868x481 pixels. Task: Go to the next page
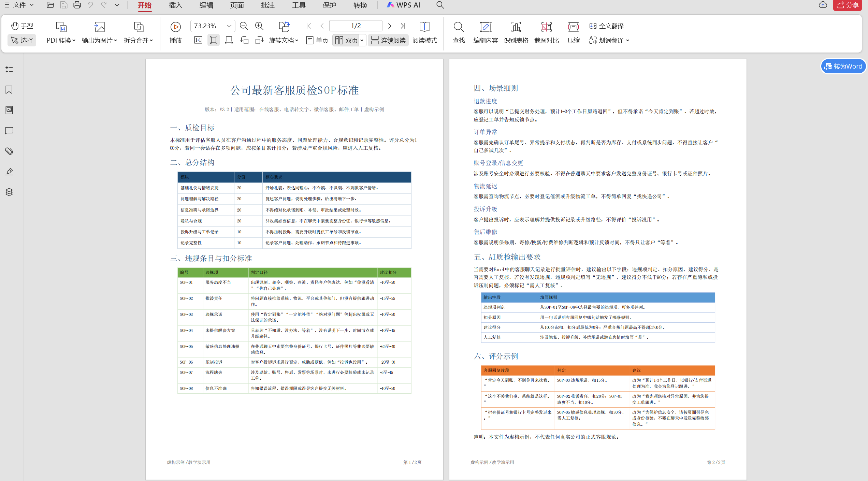pos(390,26)
